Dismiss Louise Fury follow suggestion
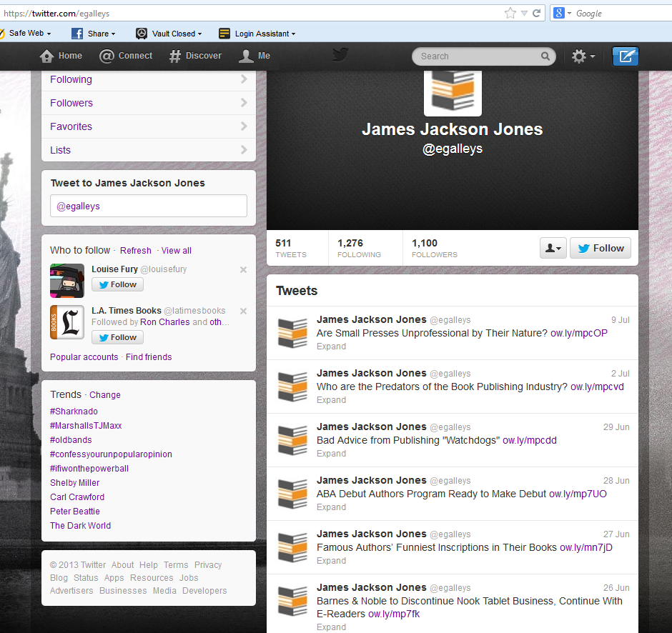The image size is (672, 633). 243,270
